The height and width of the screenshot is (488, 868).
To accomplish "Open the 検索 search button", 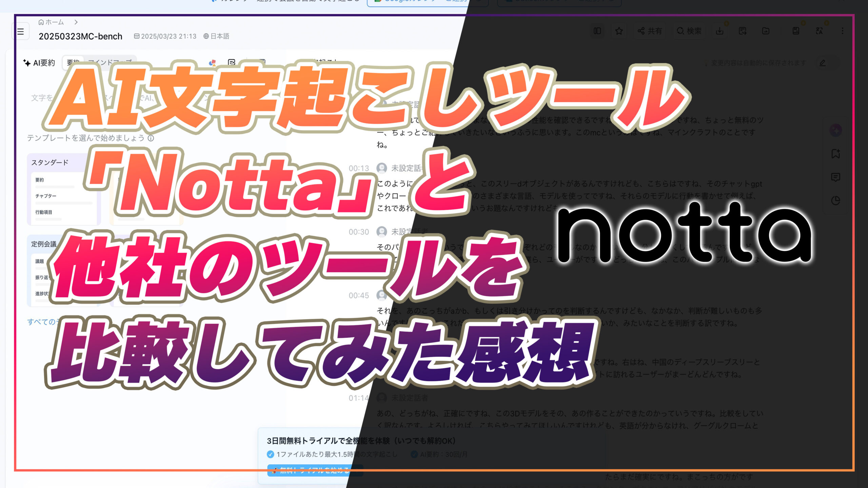I will click(689, 31).
